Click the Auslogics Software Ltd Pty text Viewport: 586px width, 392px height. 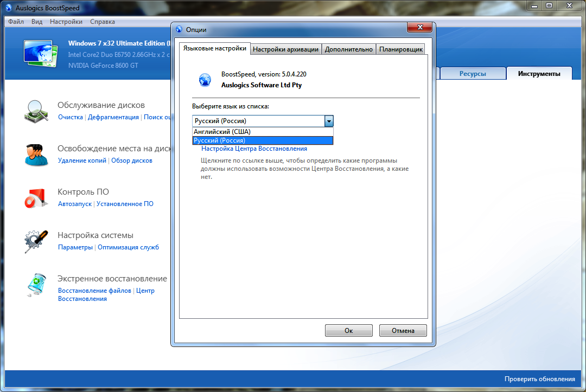261,85
